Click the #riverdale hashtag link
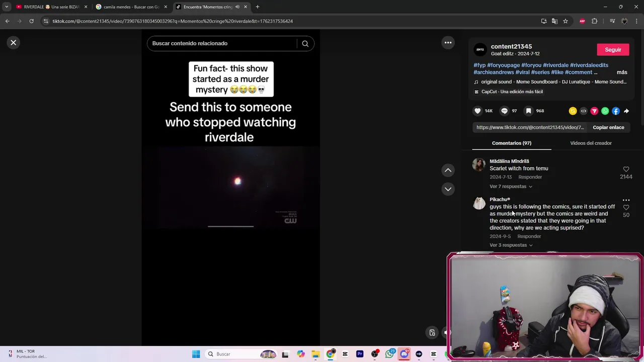 pyautogui.click(x=555, y=65)
